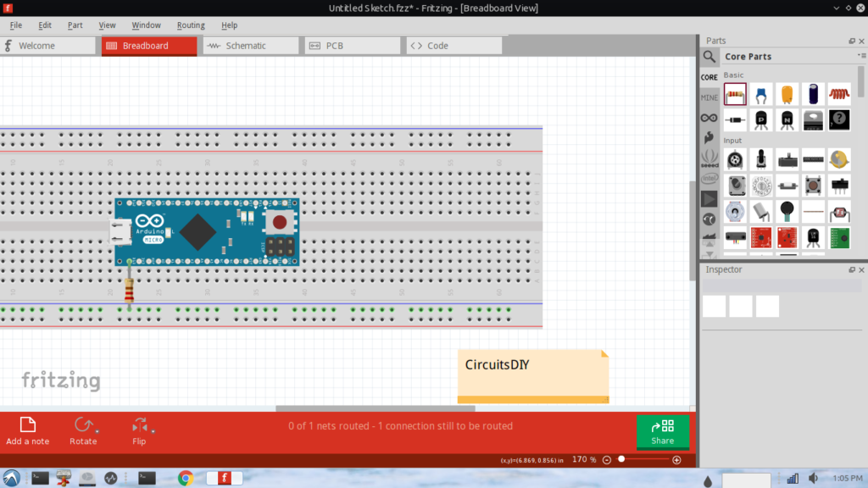This screenshot has width=868, height=488.
Task: Choose the green sensor breakout board
Action: tap(839, 238)
